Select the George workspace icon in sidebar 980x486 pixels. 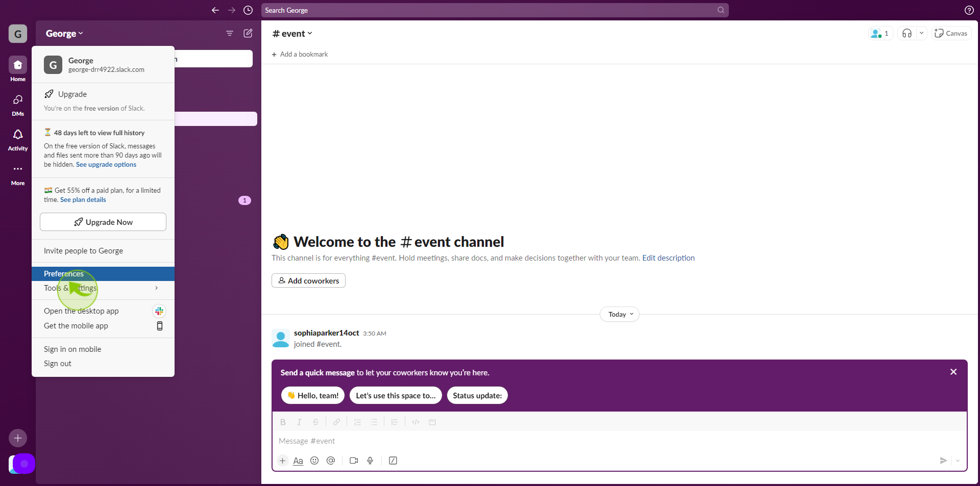pos(18,34)
